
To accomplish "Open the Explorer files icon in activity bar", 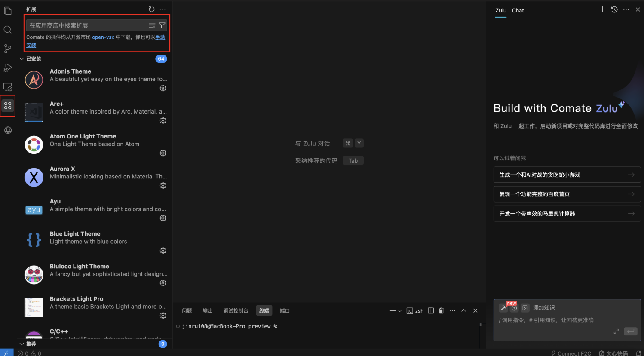I will click(8, 11).
